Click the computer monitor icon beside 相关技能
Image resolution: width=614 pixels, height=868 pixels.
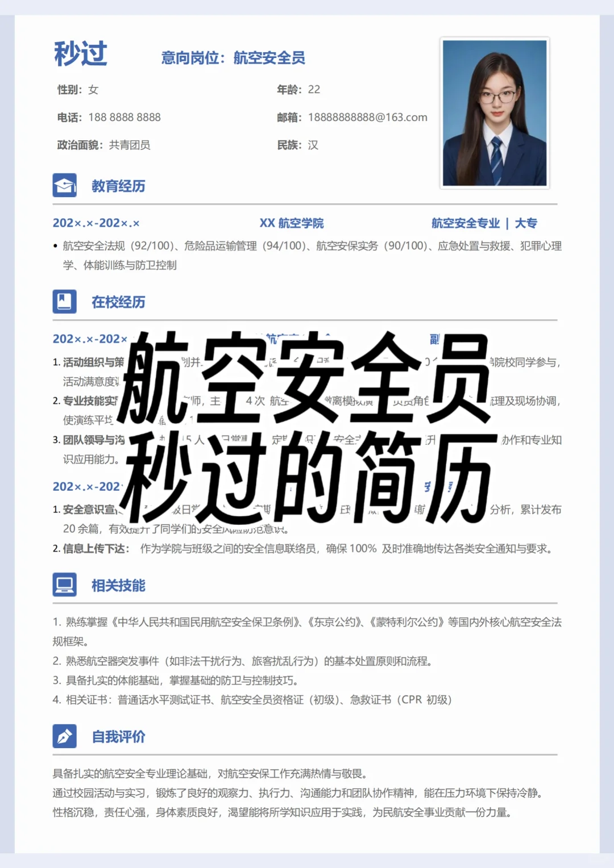coord(64,585)
